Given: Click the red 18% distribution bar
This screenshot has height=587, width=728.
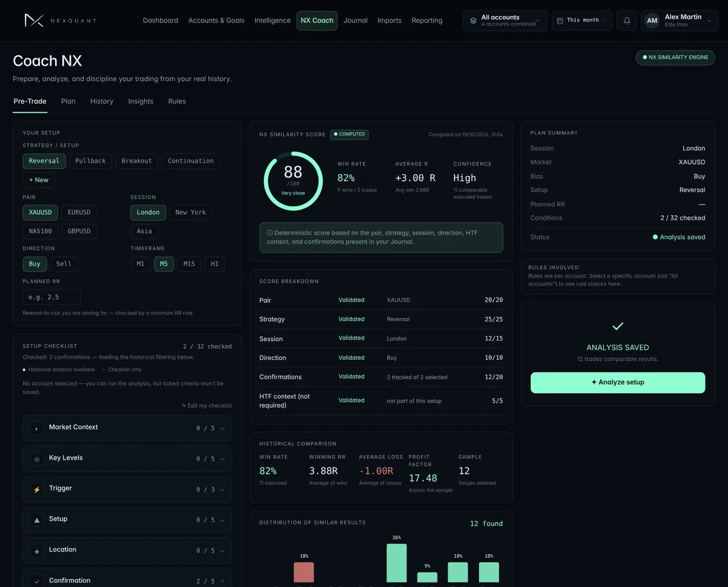Looking at the screenshot, I should 304,572.
